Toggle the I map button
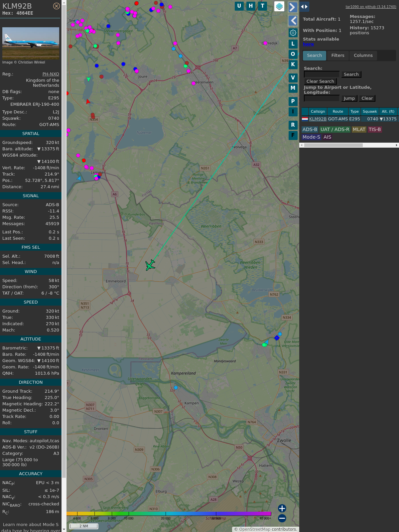The width and height of the screenshot is (399, 532). coord(293,112)
